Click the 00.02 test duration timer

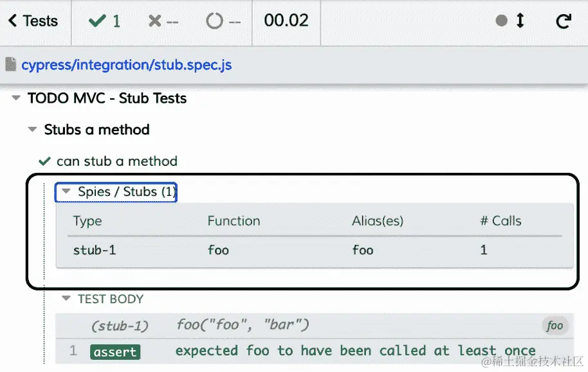[x=286, y=21]
